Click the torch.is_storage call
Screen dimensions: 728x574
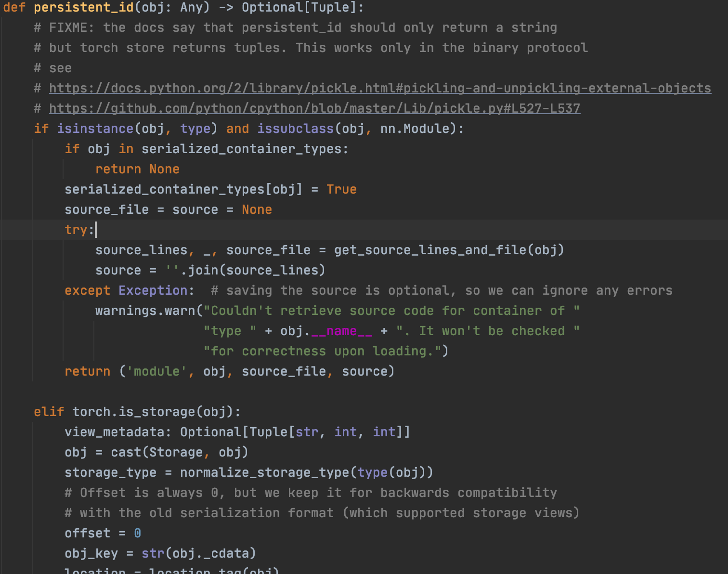pyautogui.click(x=133, y=412)
